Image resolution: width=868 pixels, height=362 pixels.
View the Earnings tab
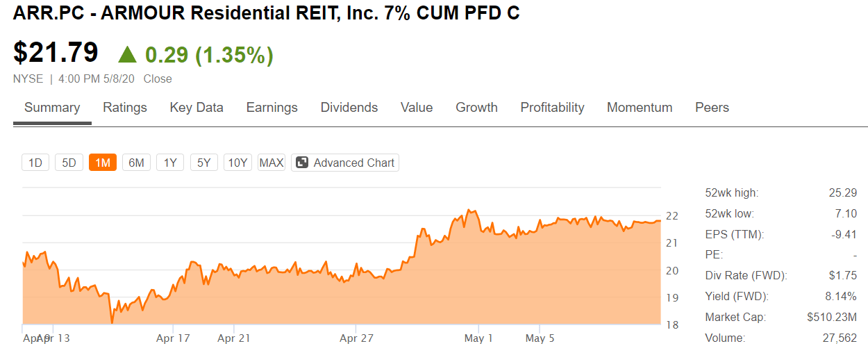272,108
